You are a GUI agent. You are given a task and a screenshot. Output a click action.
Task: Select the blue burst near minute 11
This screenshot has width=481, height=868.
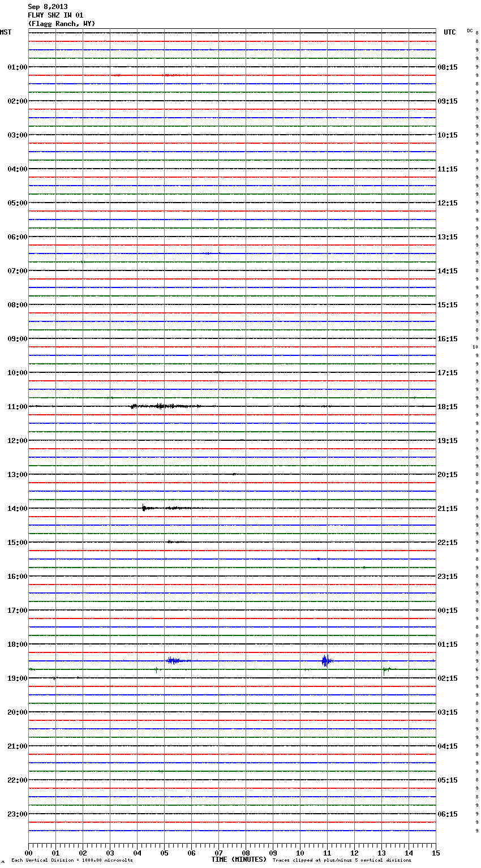click(x=326, y=660)
